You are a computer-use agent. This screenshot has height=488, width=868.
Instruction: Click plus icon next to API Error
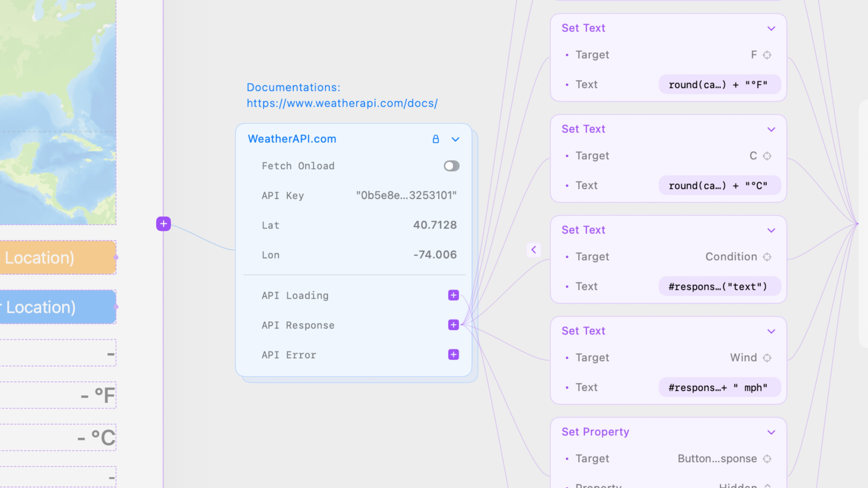tap(453, 355)
